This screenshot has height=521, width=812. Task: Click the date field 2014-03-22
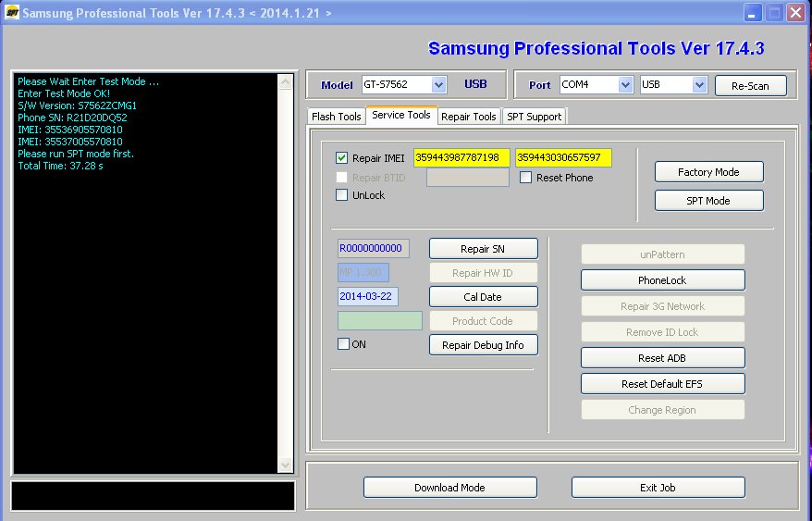[368, 296]
